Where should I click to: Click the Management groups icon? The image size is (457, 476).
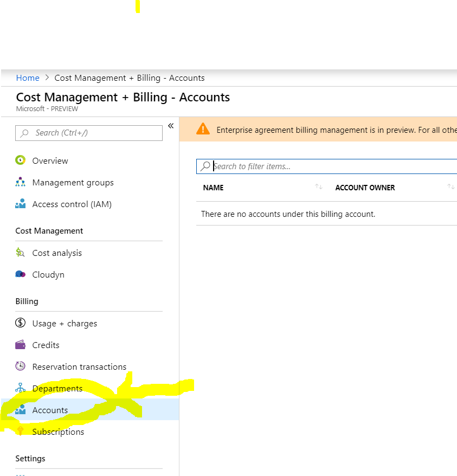tap(21, 182)
